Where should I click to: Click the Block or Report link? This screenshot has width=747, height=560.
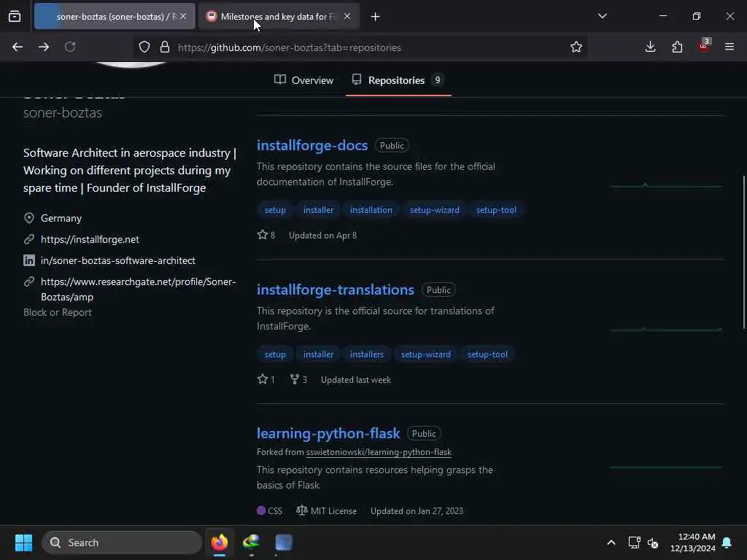[x=58, y=312]
